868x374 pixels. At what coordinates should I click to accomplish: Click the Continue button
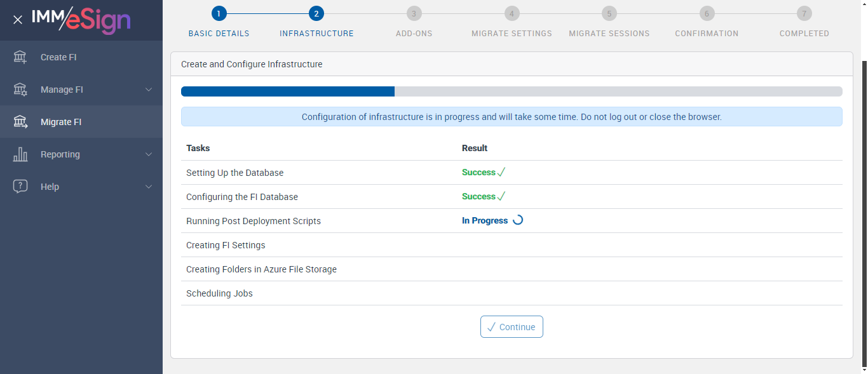point(512,327)
